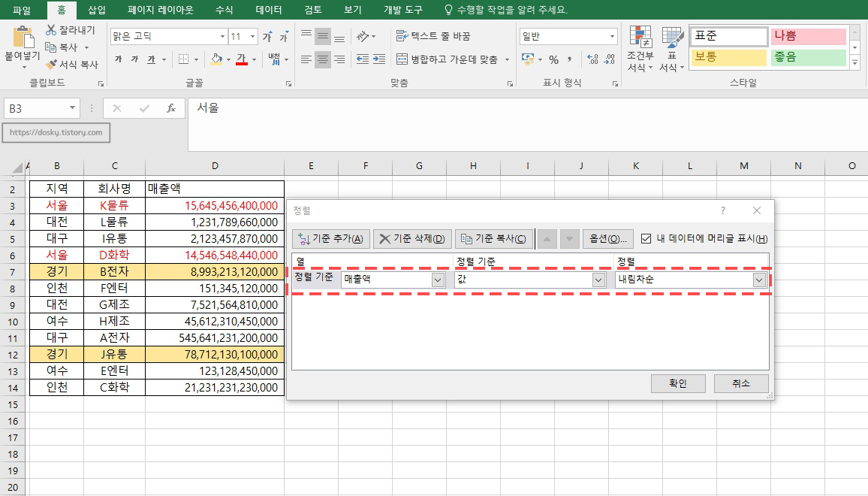Switch to the 페이지 레이아웃 tab
The width and height of the screenshot is (868, 496).
161,10
